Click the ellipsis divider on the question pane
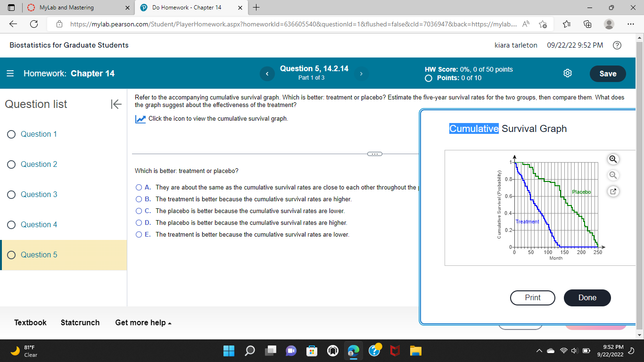This screenshot has width=644, height=362. [x=375, y=153]
